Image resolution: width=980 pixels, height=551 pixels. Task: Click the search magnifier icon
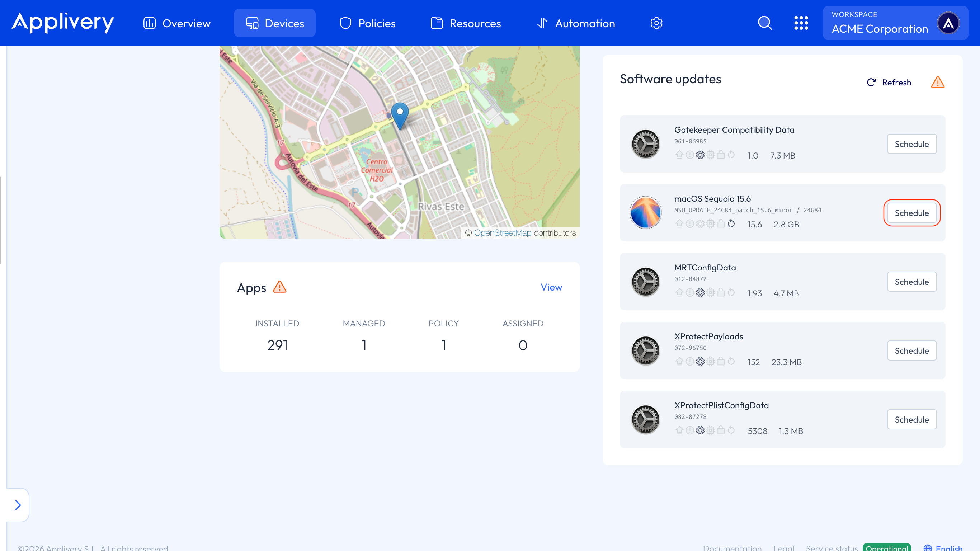(765, 23)
